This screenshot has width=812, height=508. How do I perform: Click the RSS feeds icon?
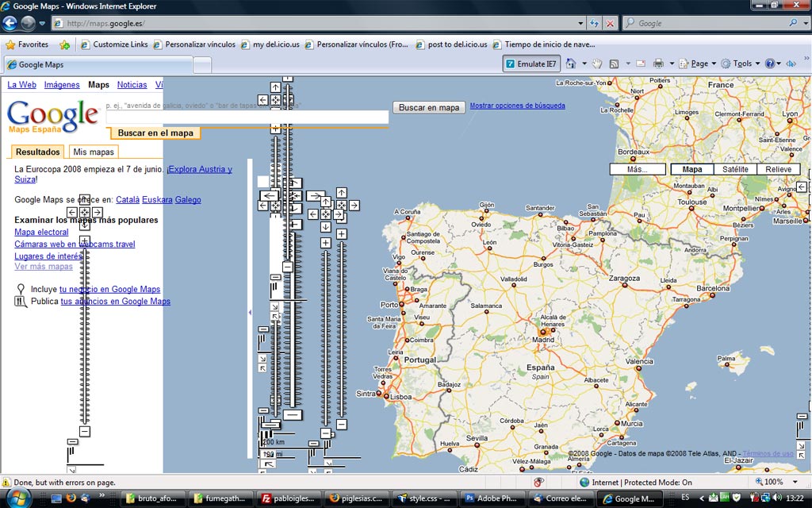point(615,63)
